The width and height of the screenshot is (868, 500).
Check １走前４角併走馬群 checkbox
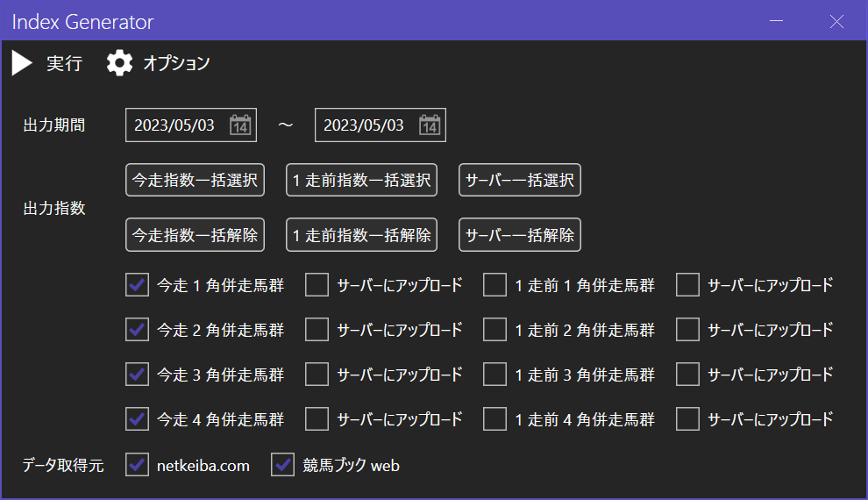pos(494,419)
